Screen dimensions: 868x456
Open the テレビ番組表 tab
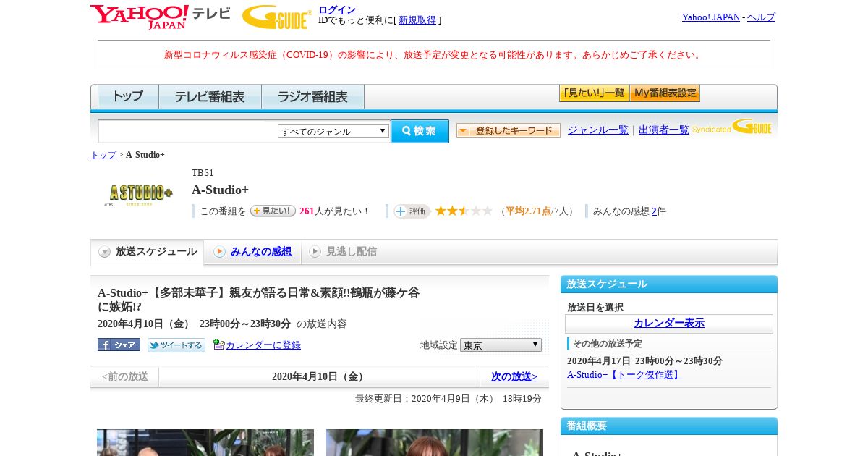(210, 96)
